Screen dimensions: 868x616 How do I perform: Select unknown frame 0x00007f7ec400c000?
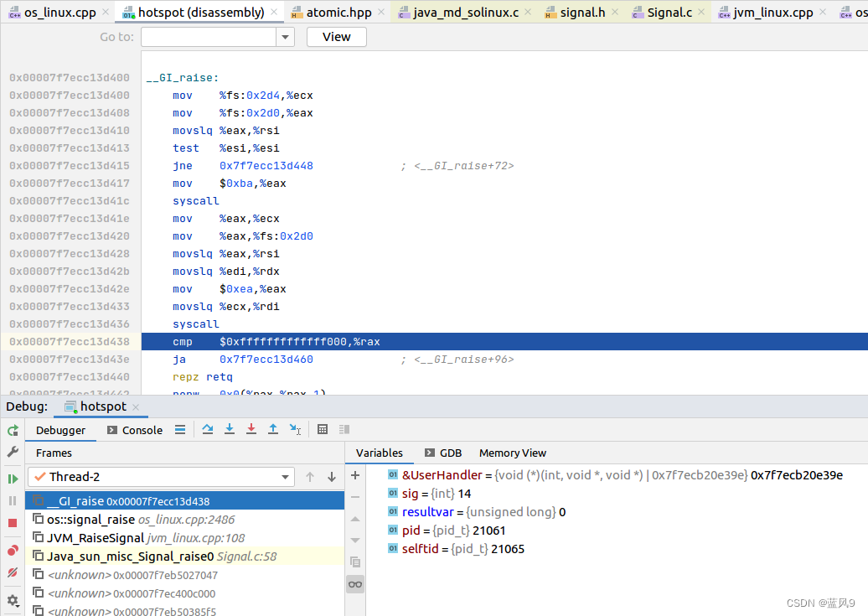(184, 593)
